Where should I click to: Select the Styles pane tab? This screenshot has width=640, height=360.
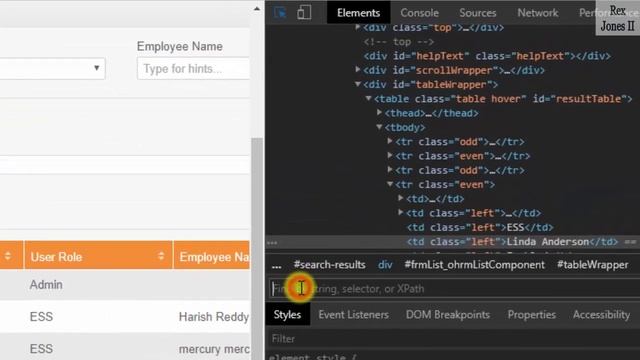287,315
